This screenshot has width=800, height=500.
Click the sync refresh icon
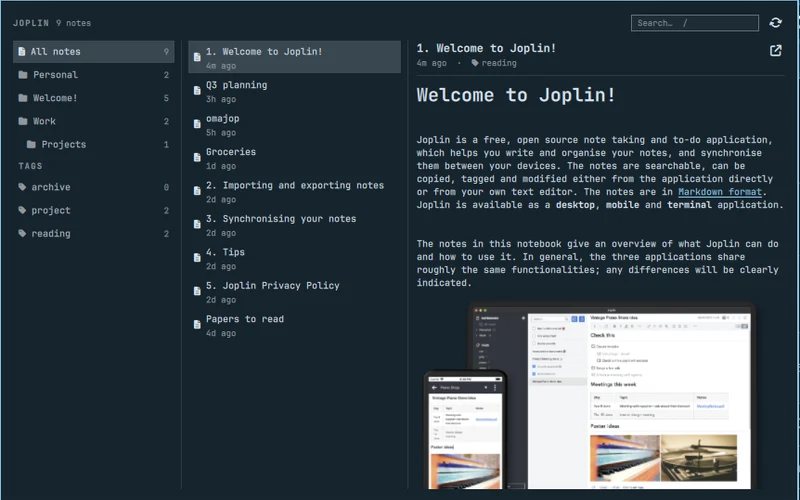(776, 22)
